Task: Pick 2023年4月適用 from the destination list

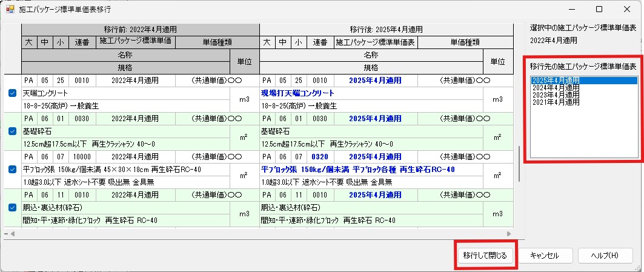Action: click(555, 95)
